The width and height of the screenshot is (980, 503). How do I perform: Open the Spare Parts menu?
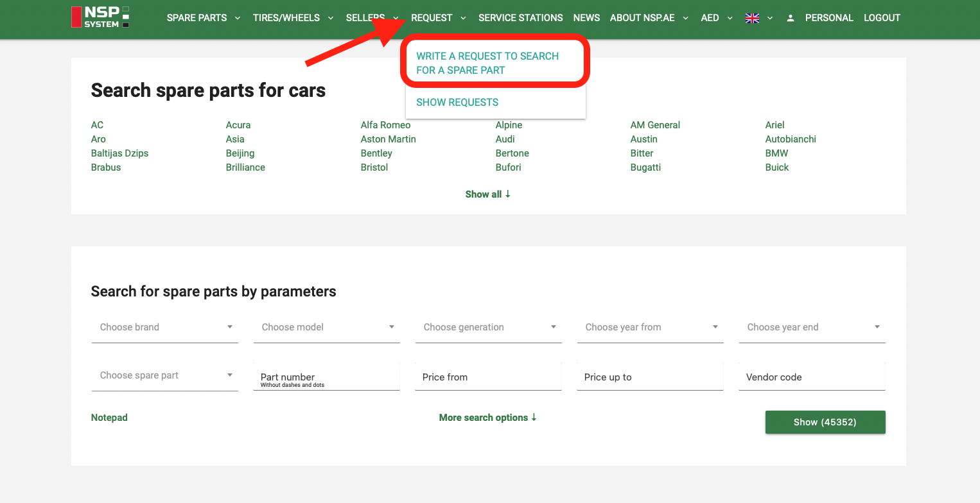point(197,18)
